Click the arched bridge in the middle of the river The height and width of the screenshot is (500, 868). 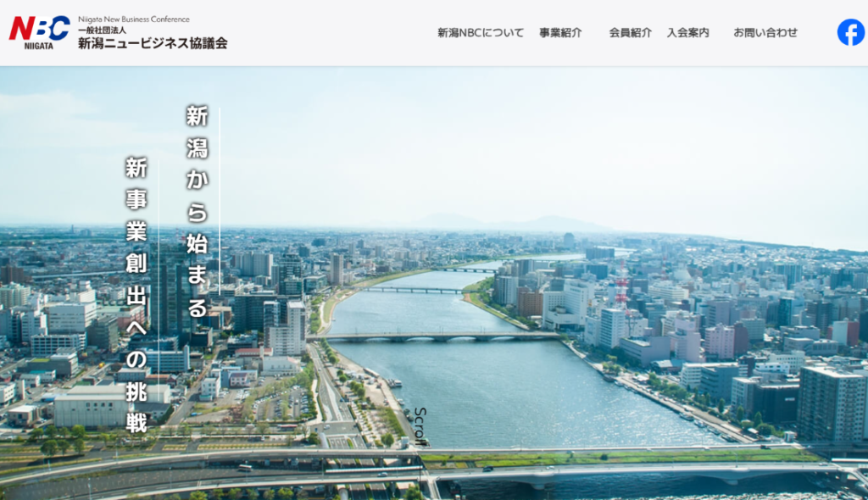point(434,336)
